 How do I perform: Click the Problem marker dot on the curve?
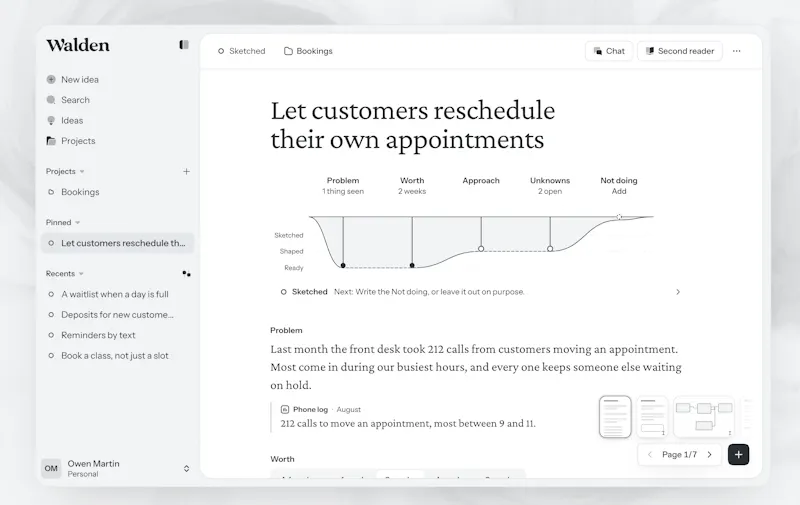[343, 265]
